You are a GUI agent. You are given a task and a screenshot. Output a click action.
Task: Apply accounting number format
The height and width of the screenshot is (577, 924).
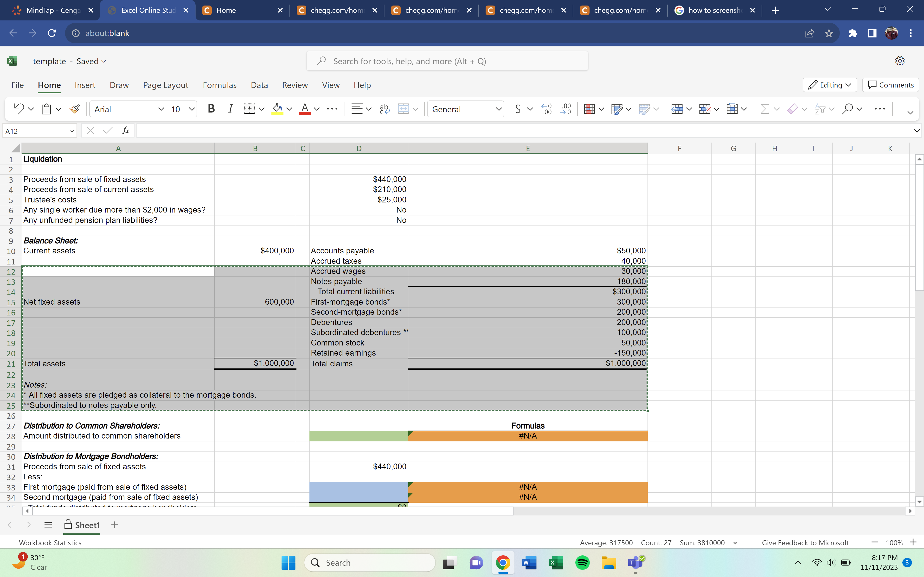pyautogui.click(x=518, y=109)
